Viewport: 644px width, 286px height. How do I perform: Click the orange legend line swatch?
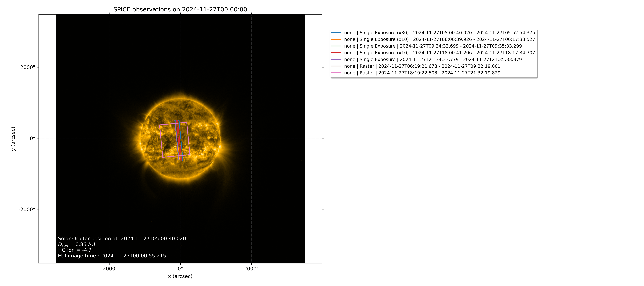pyautogui.click(x=336, y=39)
